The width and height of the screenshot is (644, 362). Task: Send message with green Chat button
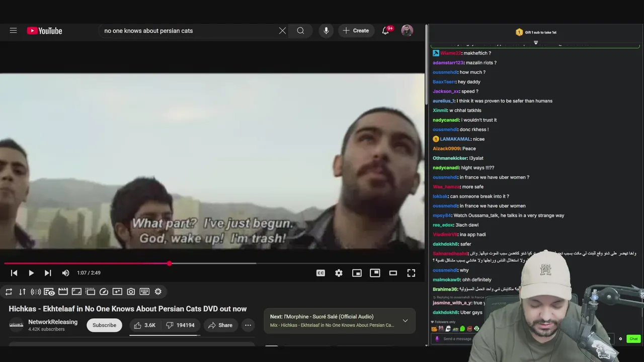(x=633, y=339)
